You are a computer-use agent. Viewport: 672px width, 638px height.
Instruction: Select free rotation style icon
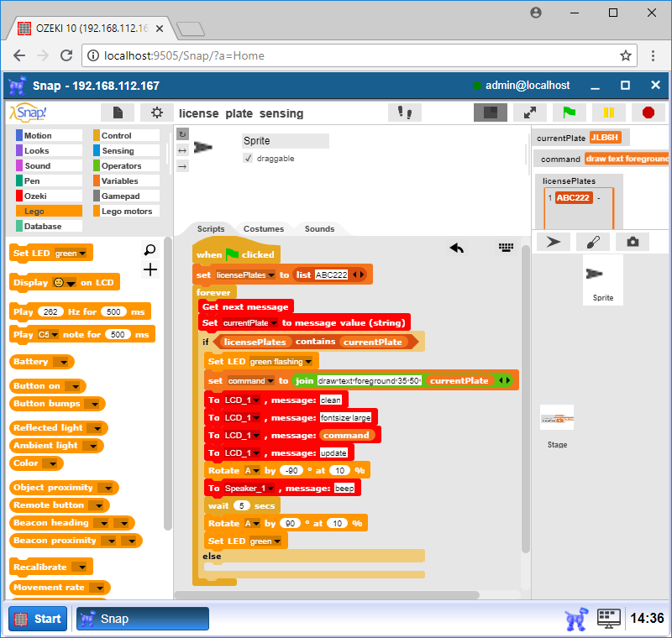(182, 134)
